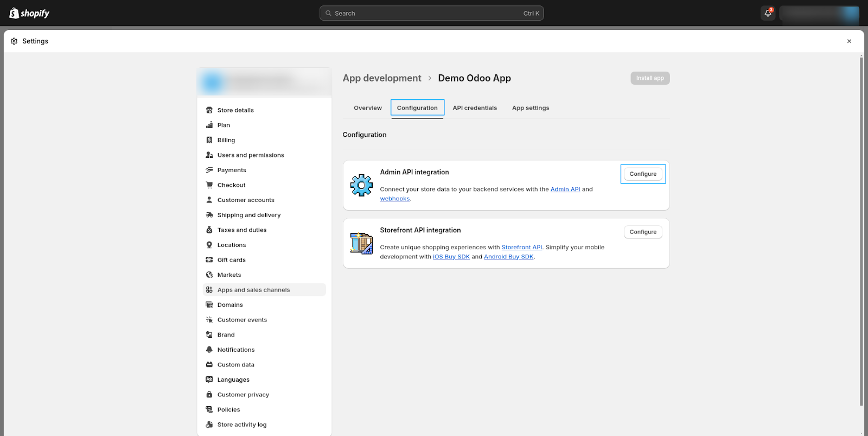Image resolution: width=868 pixels, height=436 pixels.
Task: Click the Taxes and duties icon
Action: [x=209, y=230]
